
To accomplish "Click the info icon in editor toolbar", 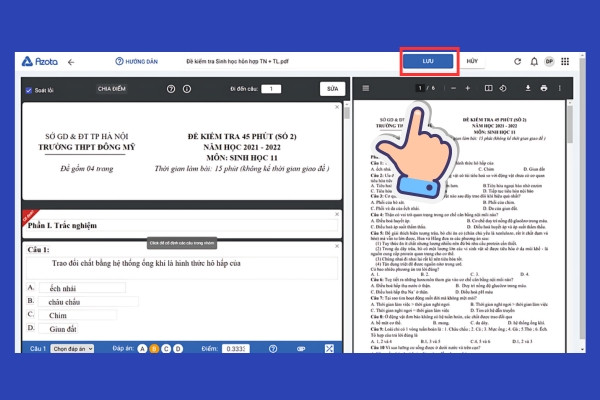I will (x=187, y=89).
